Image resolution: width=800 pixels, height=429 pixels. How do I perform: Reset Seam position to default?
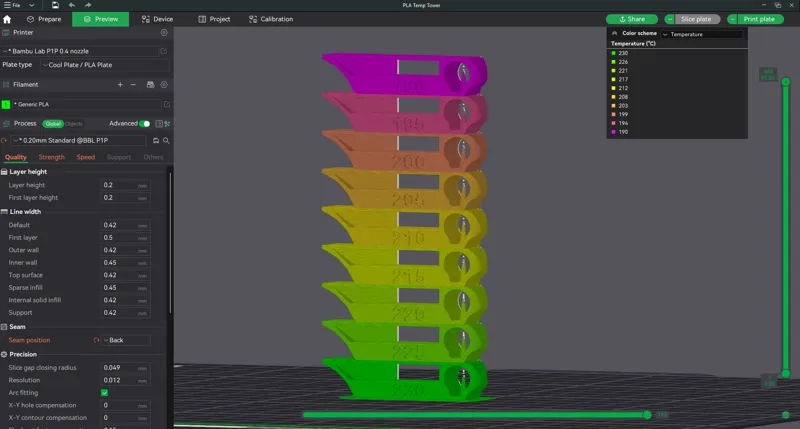click(96, 340)
